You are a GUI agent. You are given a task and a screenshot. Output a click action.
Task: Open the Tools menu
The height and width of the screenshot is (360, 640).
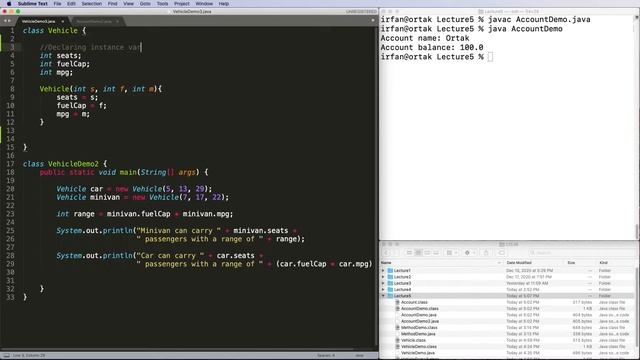162,4
